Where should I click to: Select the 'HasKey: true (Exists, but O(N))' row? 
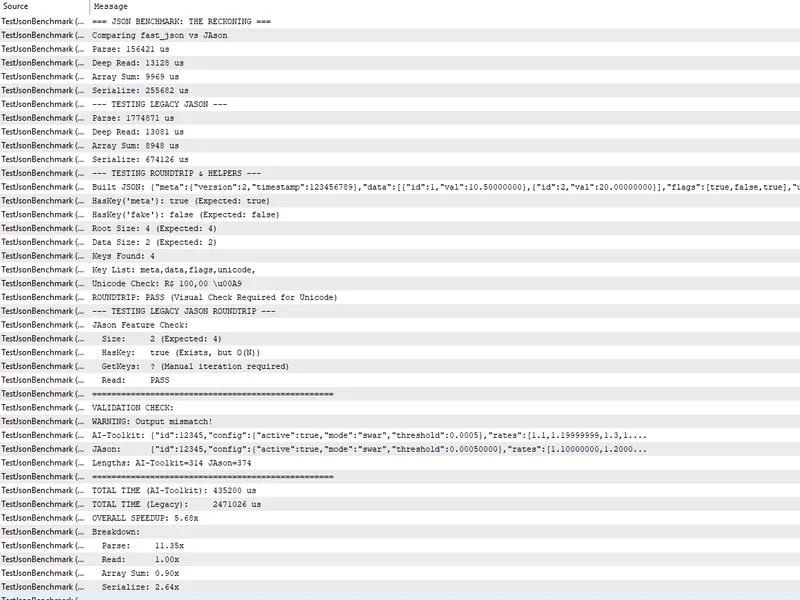tap(400, 352)
